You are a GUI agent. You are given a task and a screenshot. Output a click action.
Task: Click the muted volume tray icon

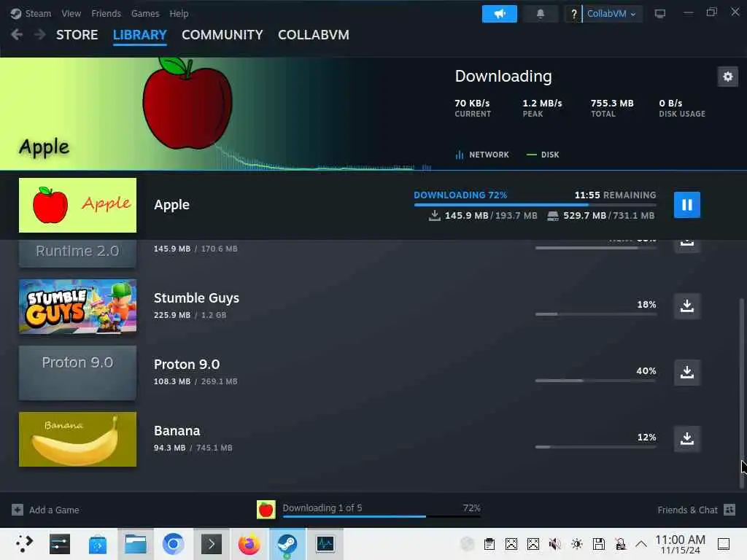coord(554,544)
